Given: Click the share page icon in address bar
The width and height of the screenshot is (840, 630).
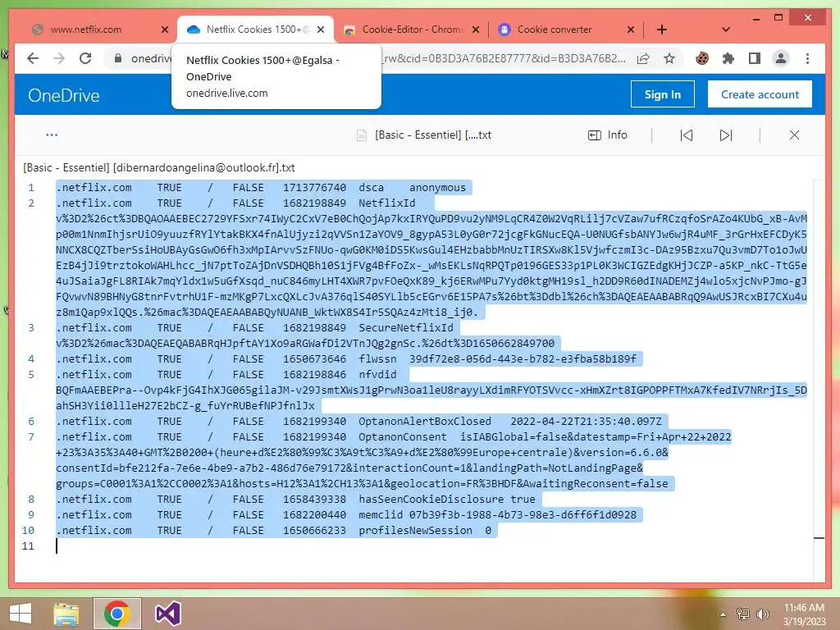Looking at the screenshot, I should [x=643, y=58].
